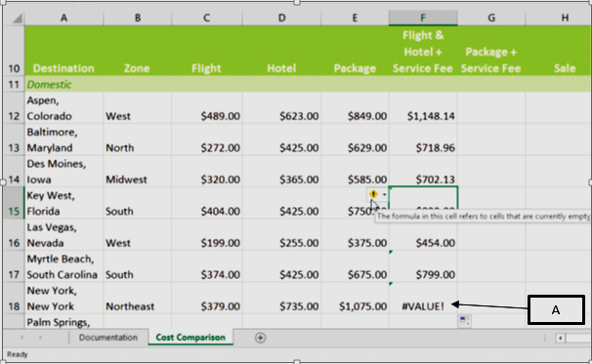
Task: Select row 18 header
Action: pyautogui.click(x=14, y=298)
